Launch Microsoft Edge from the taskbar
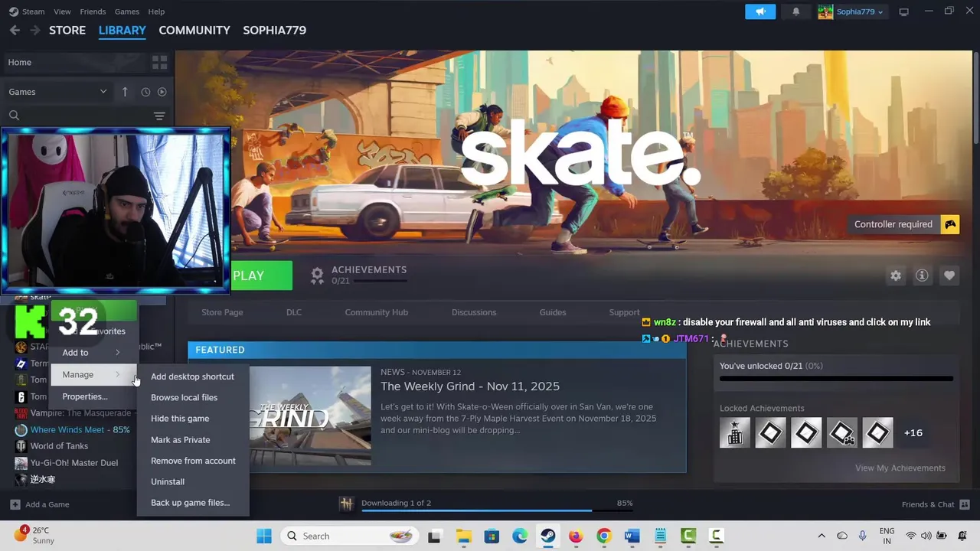980x551 pixels. [x=520, y=536]
